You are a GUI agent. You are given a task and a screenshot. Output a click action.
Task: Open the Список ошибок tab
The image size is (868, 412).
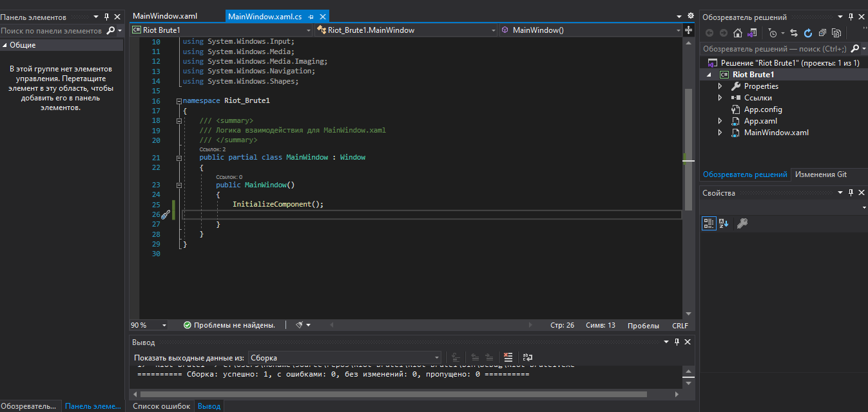pos(161,406)
